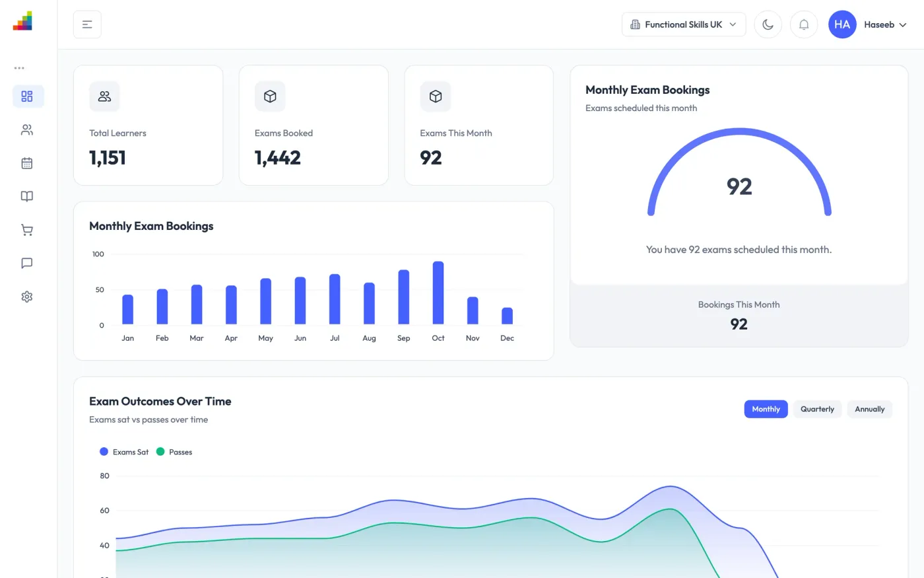924x578 pixels.
Task: Expand the Haseeb user menu
Action: coord(885,24)
